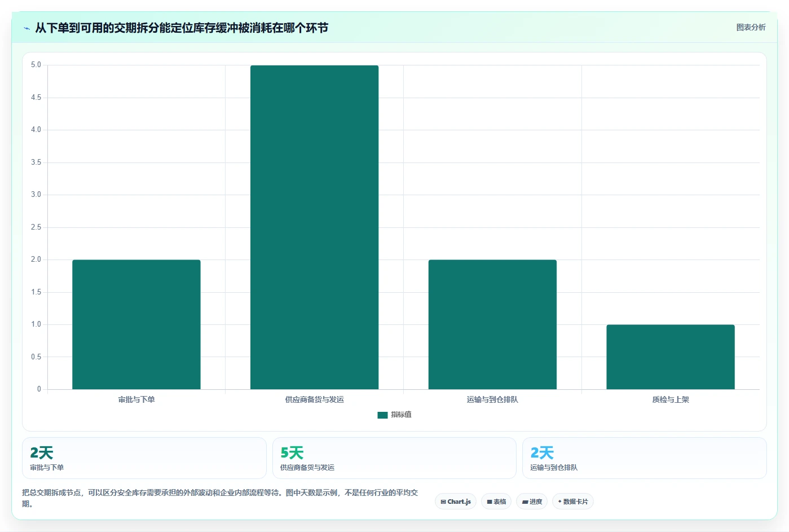
Task: Select the 运输与到仓排队 bar in the chart
Action: [x=492, y=324]
